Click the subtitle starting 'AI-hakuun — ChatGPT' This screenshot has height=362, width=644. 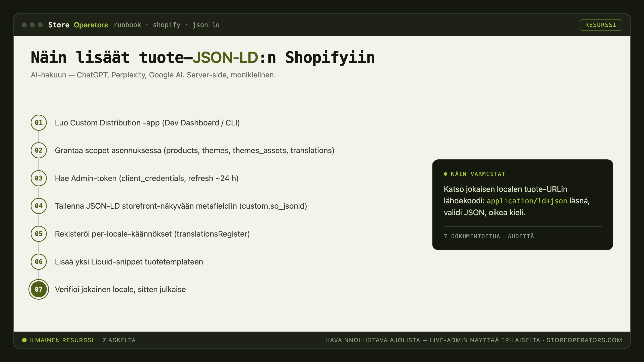[153, 75]
